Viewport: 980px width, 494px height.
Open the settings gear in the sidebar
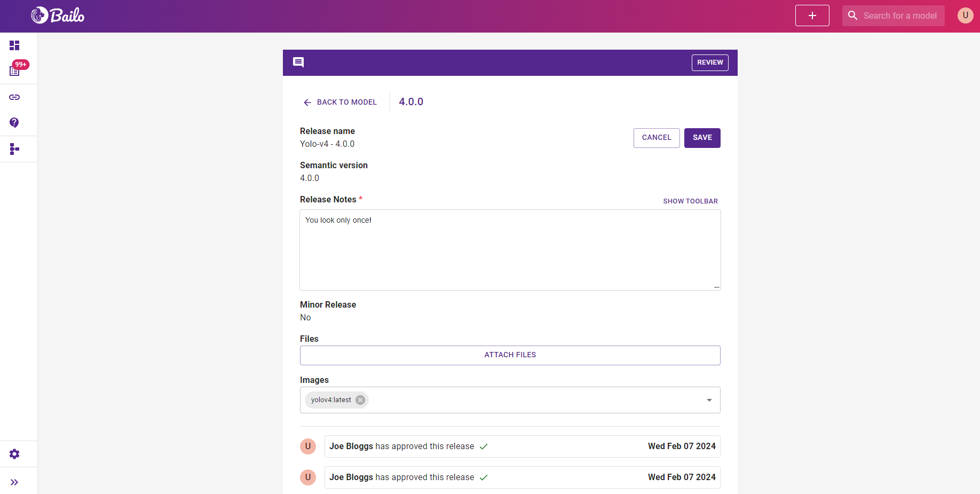pyautogui.click(x=14, y=453)
